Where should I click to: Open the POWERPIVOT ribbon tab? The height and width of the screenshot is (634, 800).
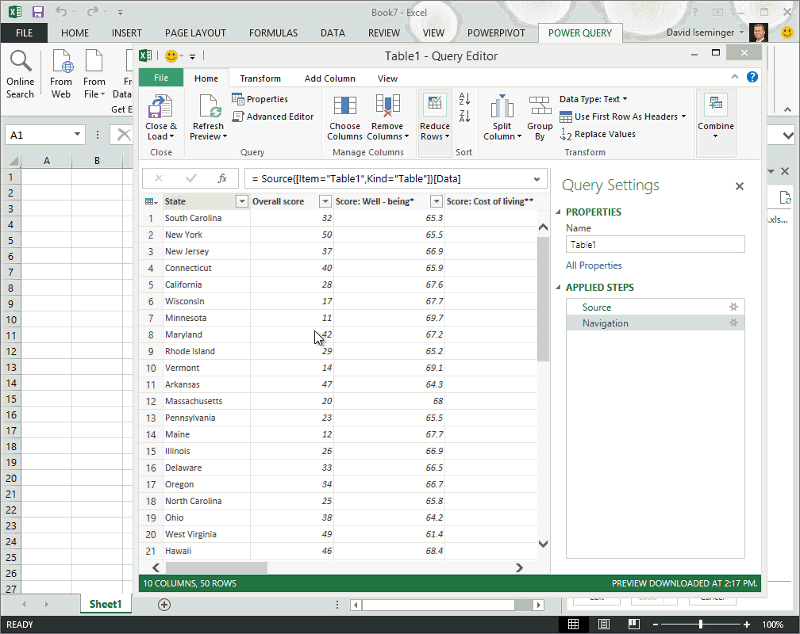tap(496, 33)
